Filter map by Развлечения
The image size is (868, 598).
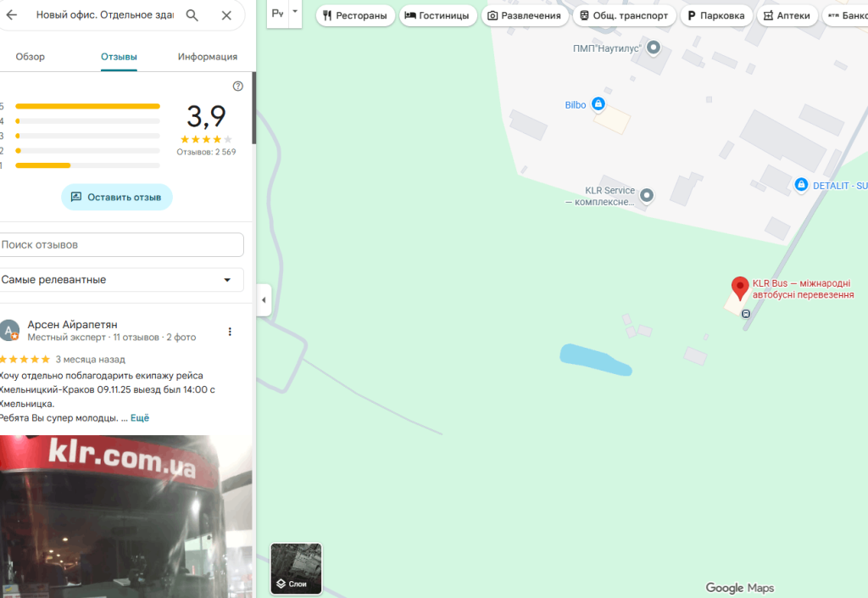point(525,15)
